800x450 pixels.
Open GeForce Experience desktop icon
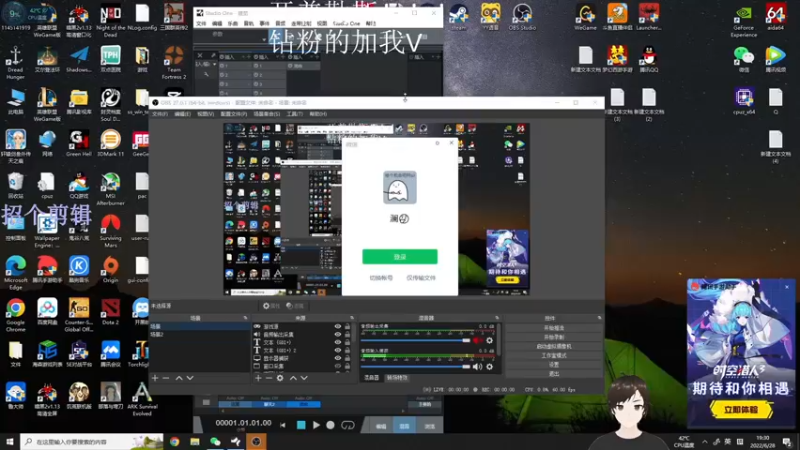[743, 20]
